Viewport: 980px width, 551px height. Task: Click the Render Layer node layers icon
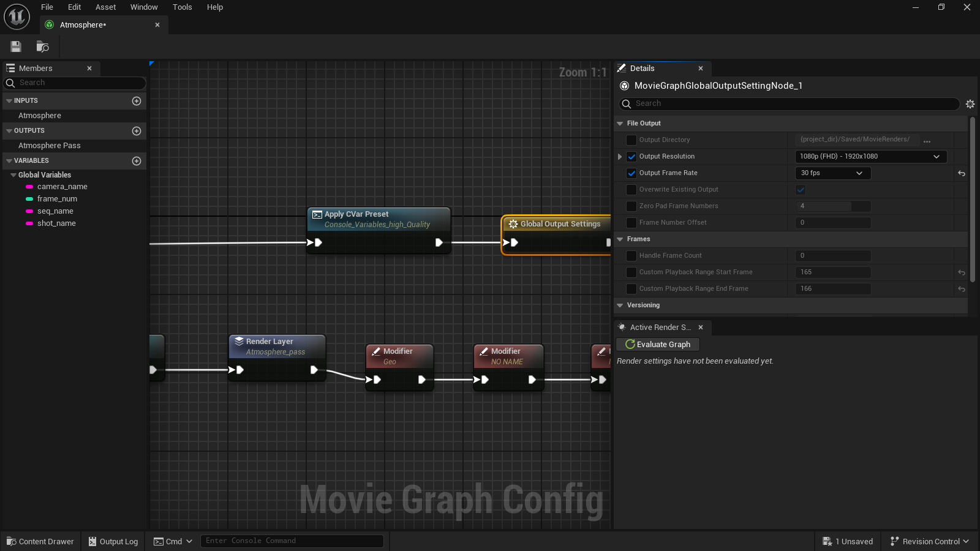point(239,342)
